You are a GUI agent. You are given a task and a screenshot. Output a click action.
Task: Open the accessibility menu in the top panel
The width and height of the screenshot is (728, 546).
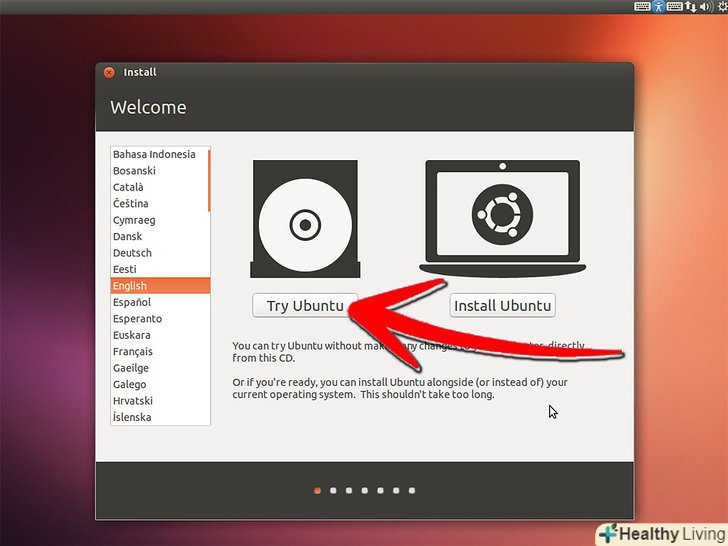coord(658,6)
